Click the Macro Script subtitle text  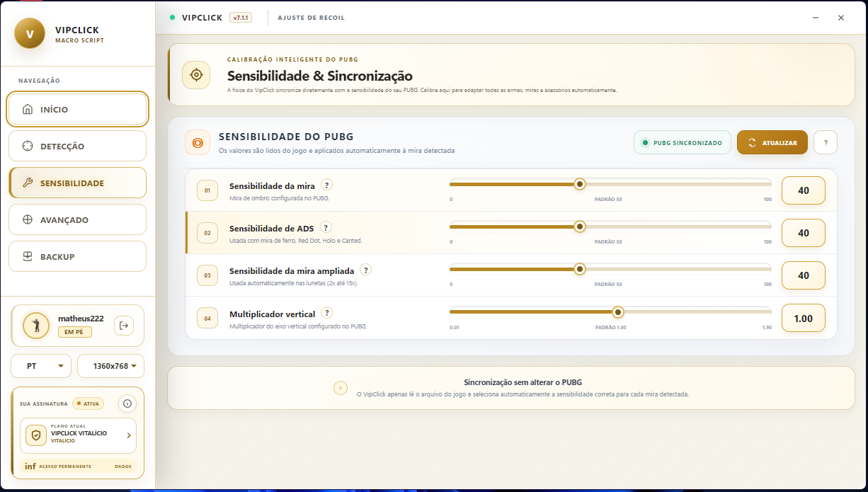pos(79,40)
